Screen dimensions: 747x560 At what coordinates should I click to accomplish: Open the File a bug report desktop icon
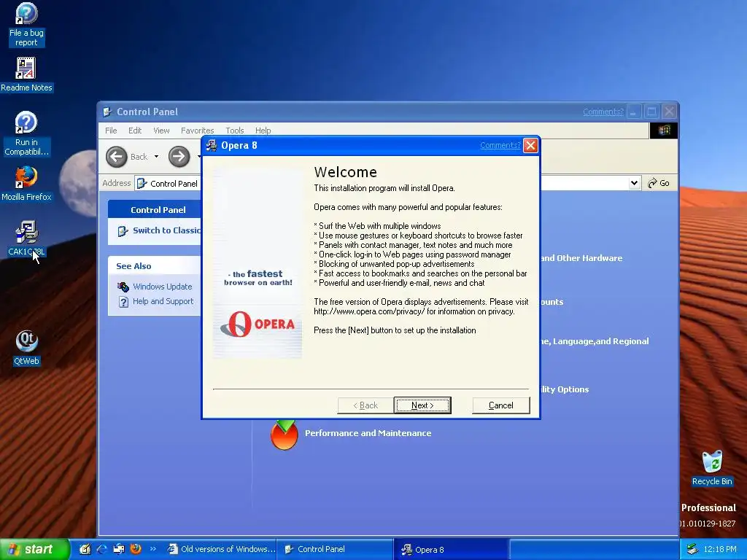point(26,24)
